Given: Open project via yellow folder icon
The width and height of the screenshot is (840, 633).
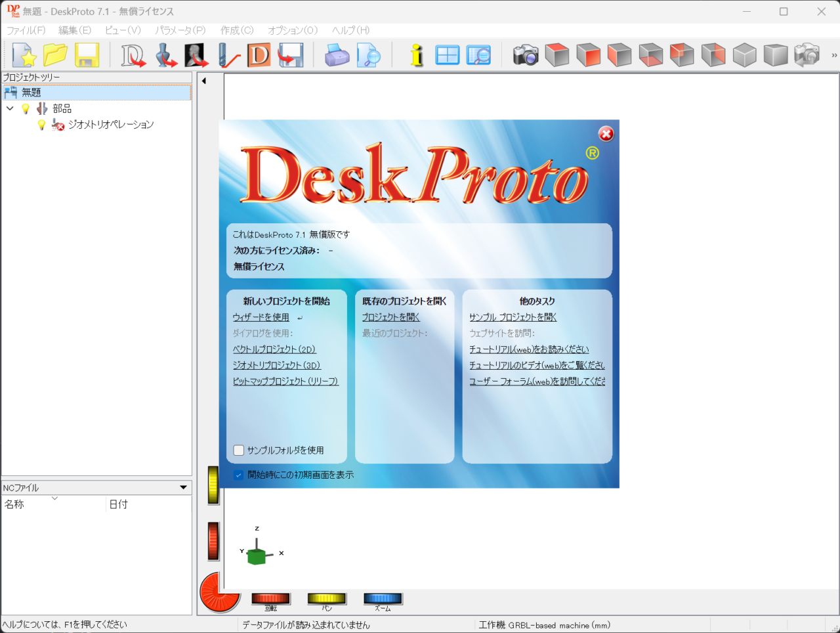Looking at the screenshot, I should 56,55.
